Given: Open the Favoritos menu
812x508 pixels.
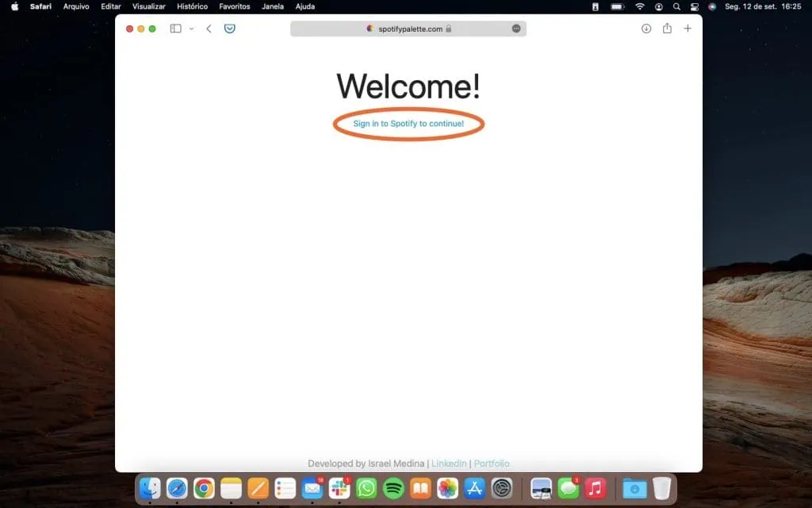Looking at the screenshot, I should [x=235, y=6].
